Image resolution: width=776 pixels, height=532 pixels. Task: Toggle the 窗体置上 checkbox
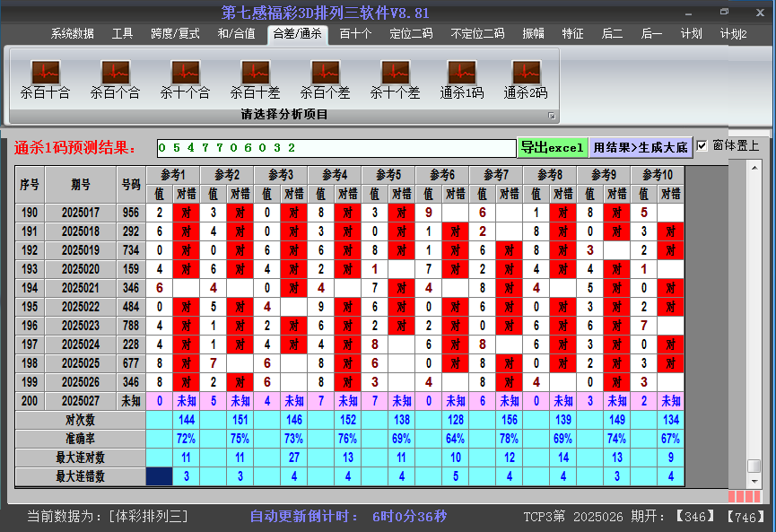click(702, 146)
